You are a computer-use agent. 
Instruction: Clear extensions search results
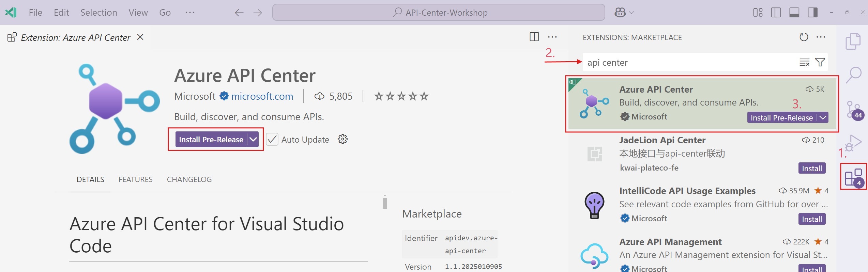(804, 62)
